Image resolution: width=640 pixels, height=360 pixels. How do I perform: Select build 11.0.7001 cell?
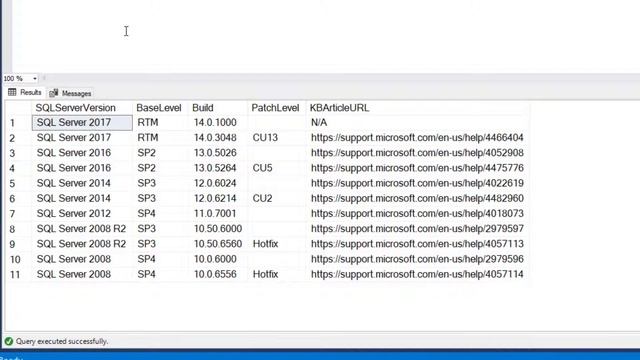(x=218, y=213)
